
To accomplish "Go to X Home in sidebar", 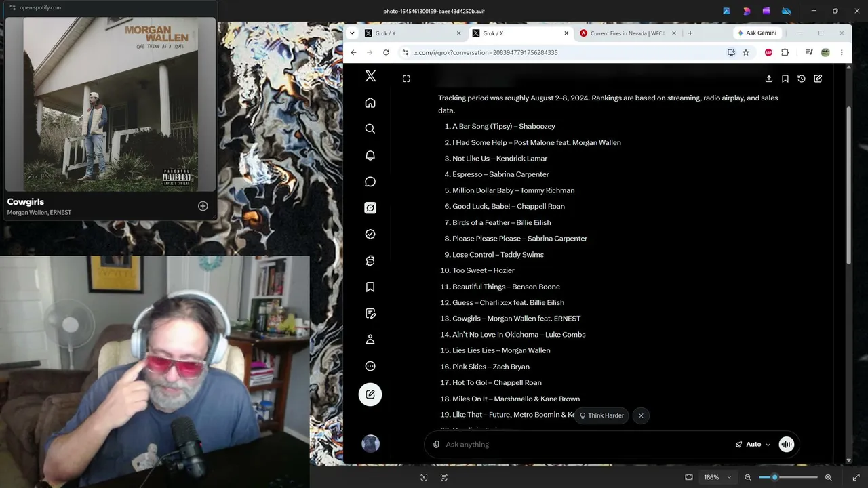I will [x=370, y=102].
